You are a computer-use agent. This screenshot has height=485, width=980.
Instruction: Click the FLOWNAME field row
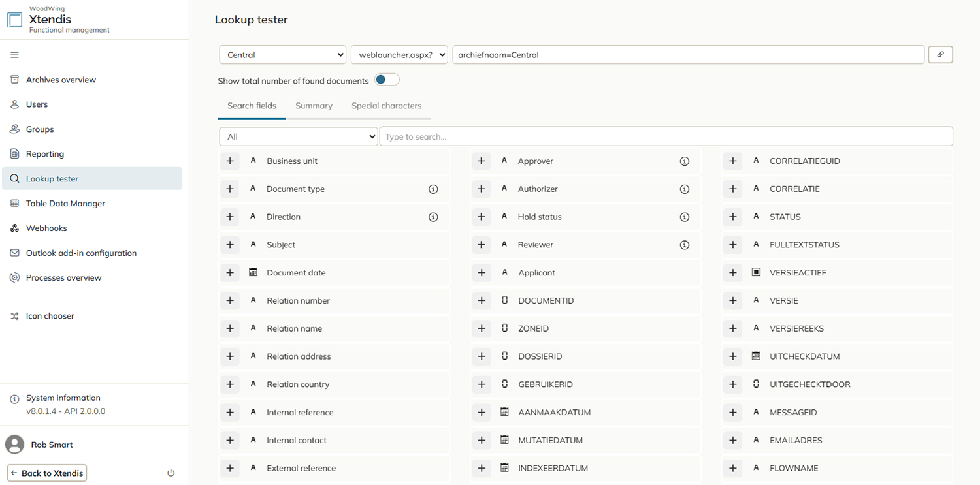(837, 468)
